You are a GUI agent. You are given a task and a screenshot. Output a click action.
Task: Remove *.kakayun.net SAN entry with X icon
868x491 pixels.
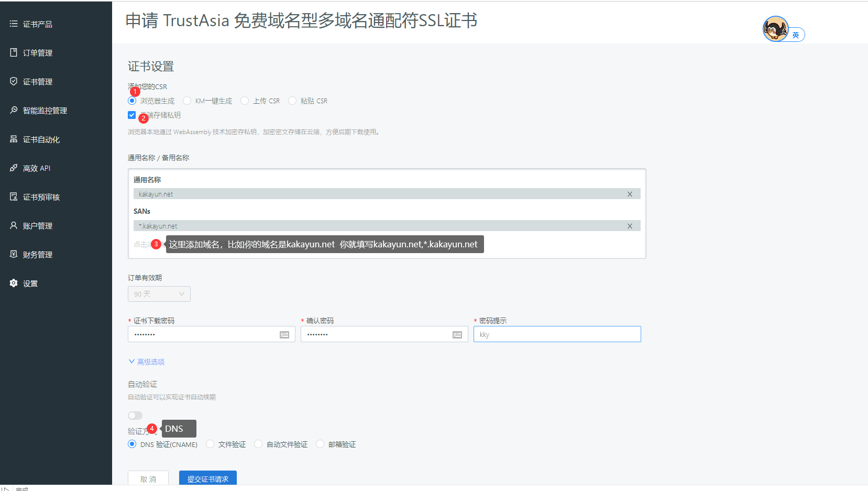(x=630, y=226)
